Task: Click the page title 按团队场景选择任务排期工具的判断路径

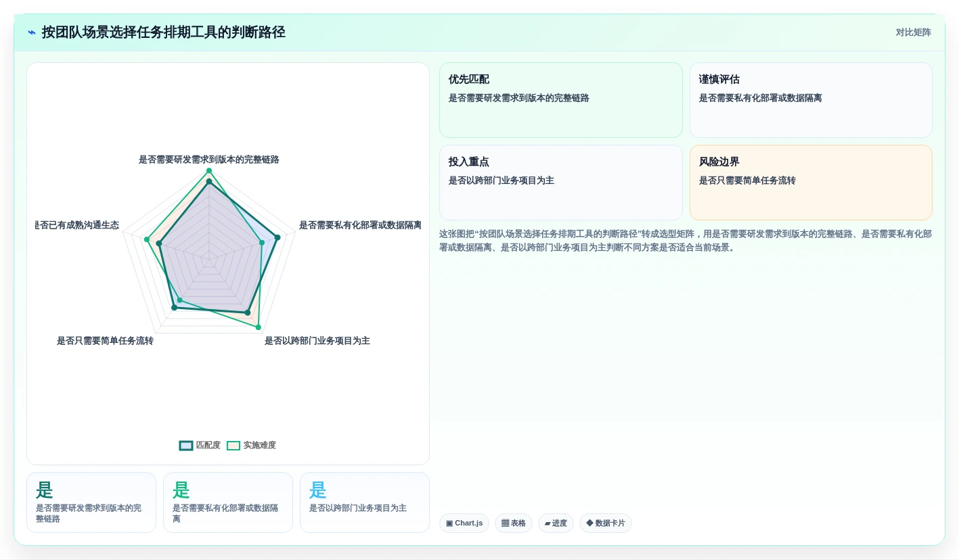Action: click(x=164, y=32)
